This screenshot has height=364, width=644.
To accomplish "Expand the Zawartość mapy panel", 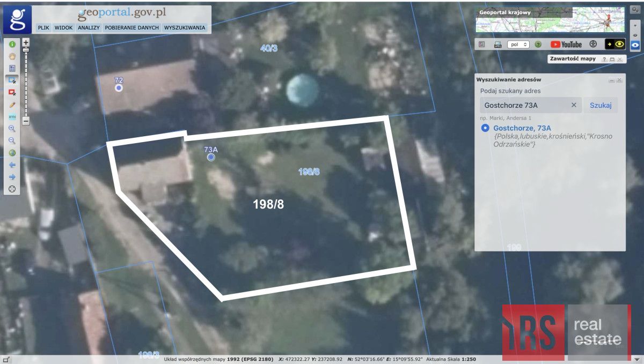I will click(612, 59).
